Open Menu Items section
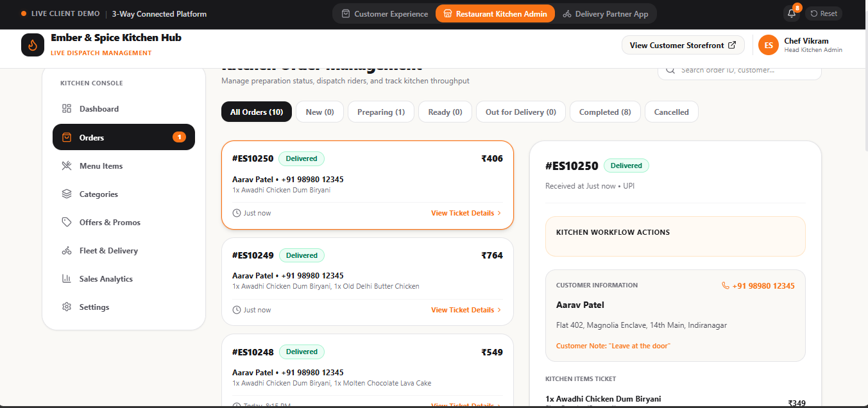The width and height of the screenshot is (868, 408). click(124, 166)
